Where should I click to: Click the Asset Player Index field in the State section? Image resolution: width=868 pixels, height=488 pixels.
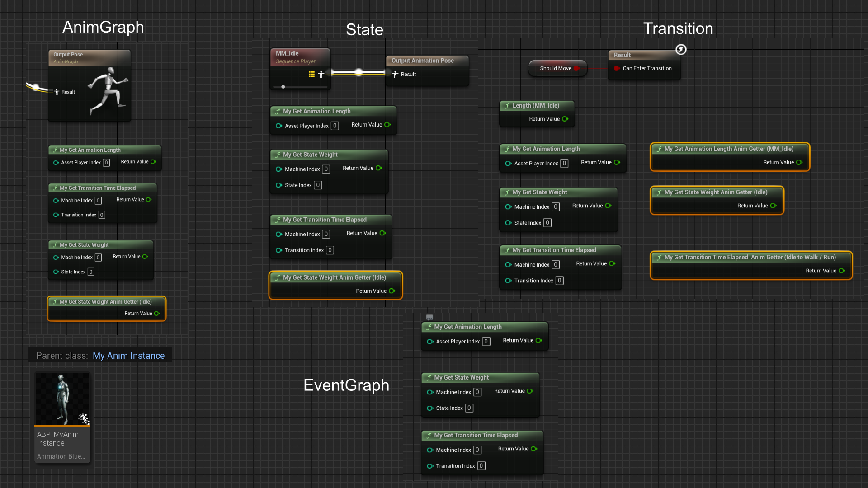coord(335,126)
